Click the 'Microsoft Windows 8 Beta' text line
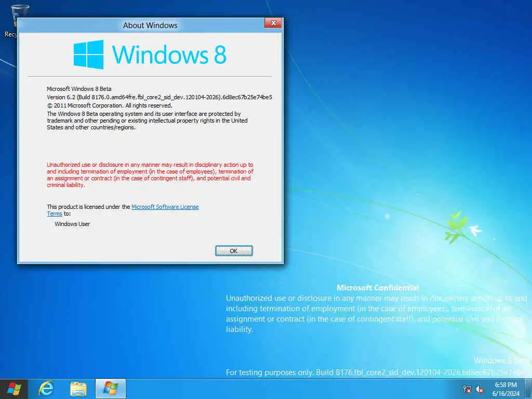532x399 pixels. point(79,88)
